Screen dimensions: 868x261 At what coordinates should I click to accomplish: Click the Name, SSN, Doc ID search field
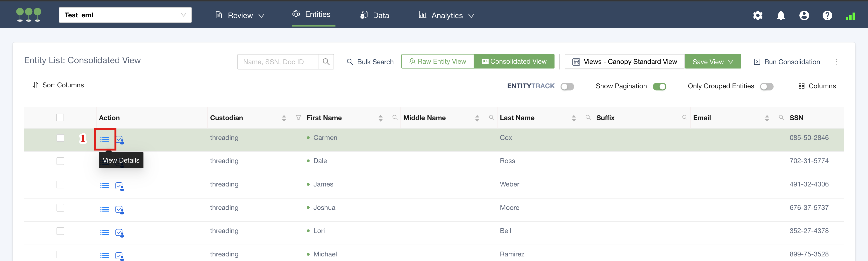[x=278, y=62]
